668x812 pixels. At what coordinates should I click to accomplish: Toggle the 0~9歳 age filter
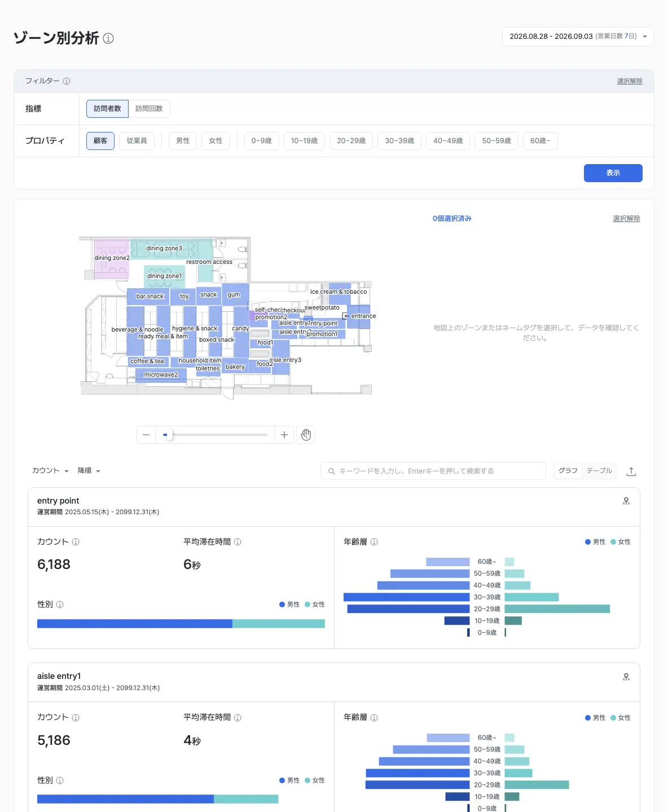point(261,141)
